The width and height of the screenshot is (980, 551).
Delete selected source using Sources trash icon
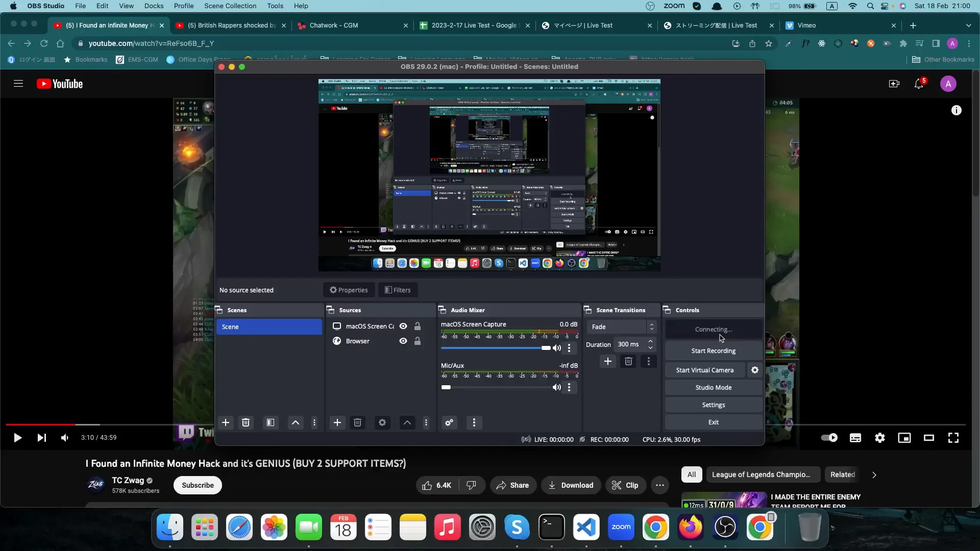357,422
